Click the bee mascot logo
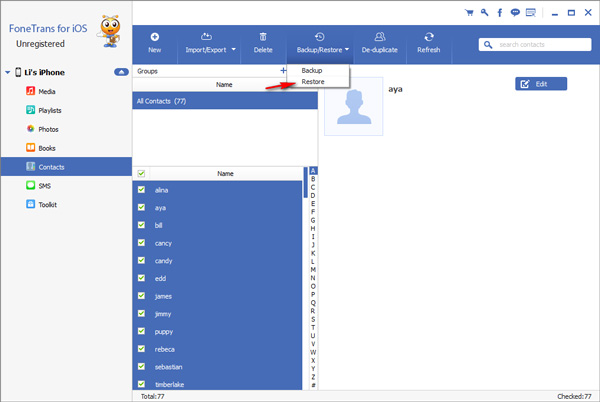Screen dimensions: 600x402 pos(110,31)
